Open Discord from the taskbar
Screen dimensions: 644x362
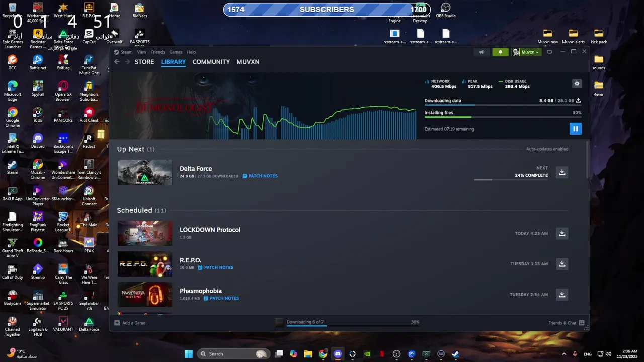(338, 354)
